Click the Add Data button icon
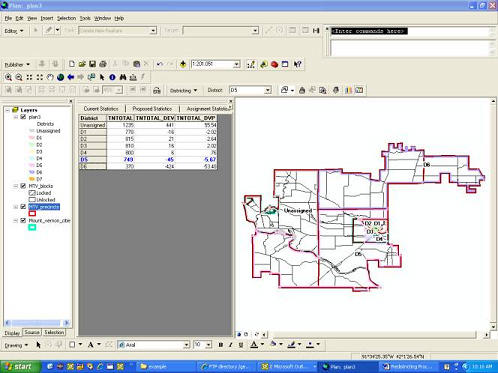Viewport: 498px width, 373px height. (x=183, y=64)
